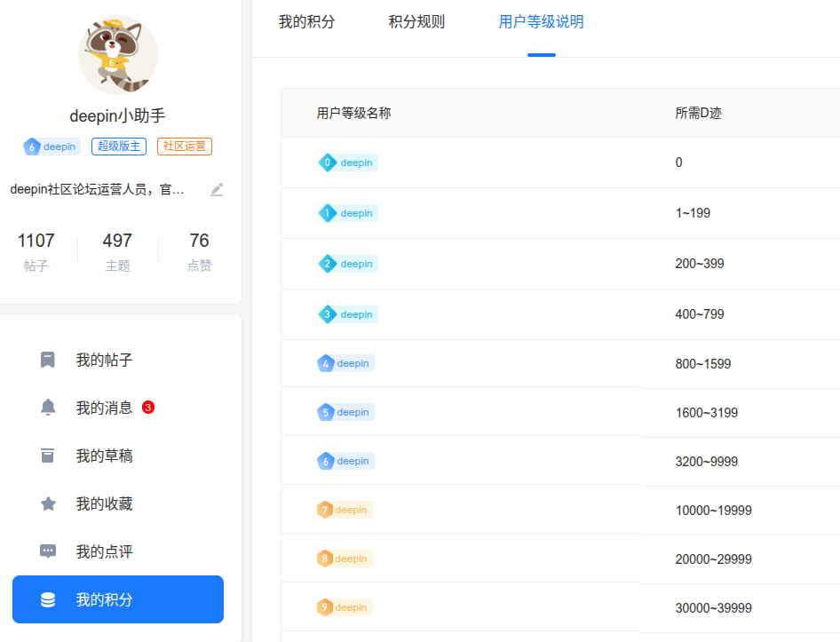Click the raccoon profile avatar
The height and width of the screenshot is (642, 840).
118,55
